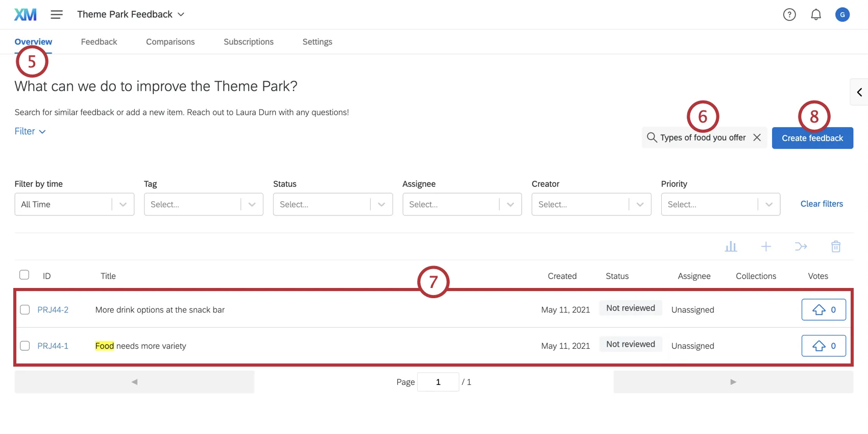Go to the Subscriptions tab
Screen dimensions: 868x434
click(x=248, y=42)
